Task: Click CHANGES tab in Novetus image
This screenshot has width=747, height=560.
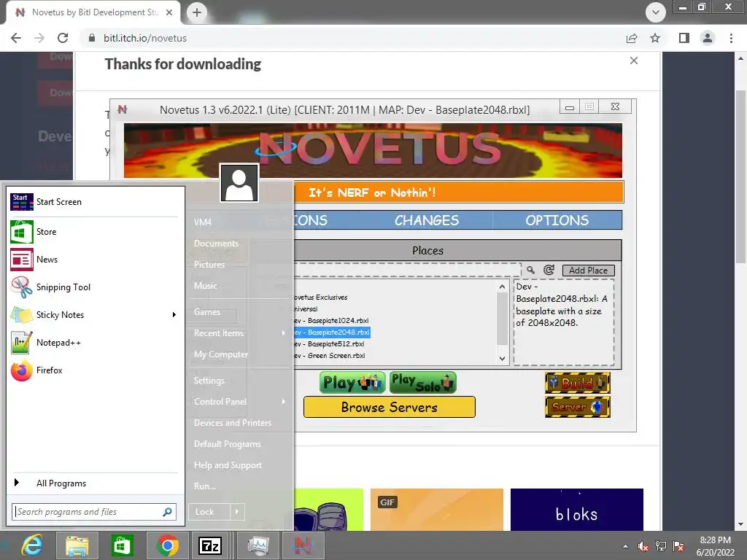Action: tap(426, 220)
